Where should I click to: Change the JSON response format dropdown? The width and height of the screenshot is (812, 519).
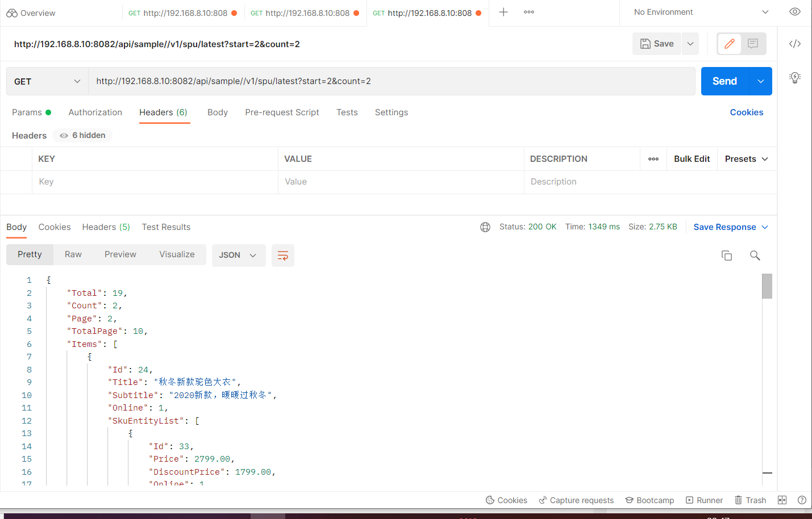point(238,255)
